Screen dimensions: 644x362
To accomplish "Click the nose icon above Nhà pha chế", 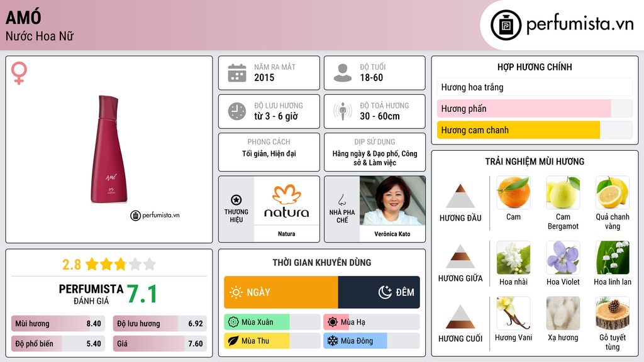I will [341, 200].
